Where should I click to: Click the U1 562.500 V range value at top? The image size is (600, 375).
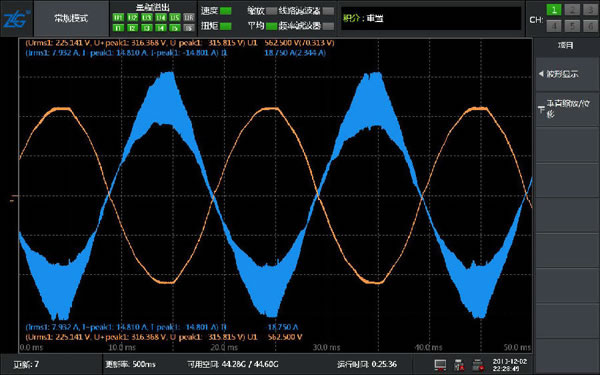click(x=299, y=43)
